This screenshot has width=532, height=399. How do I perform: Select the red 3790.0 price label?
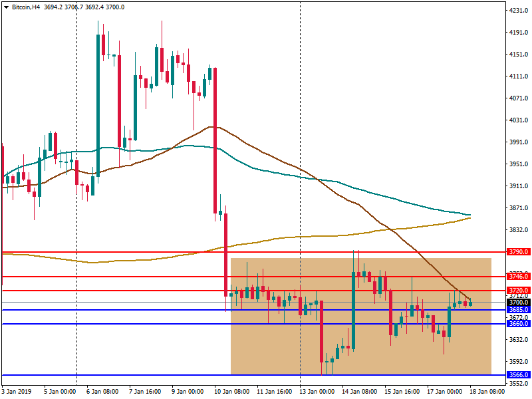[517, 253]
